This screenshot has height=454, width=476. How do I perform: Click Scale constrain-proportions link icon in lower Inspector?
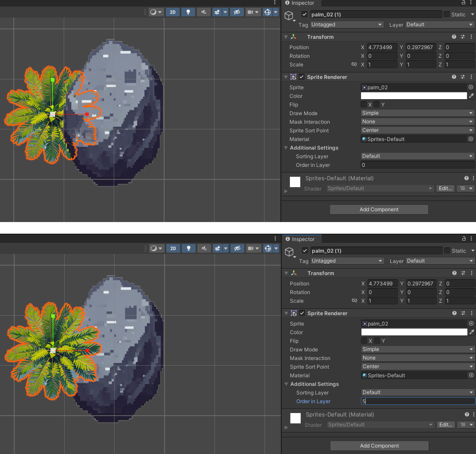355,301
